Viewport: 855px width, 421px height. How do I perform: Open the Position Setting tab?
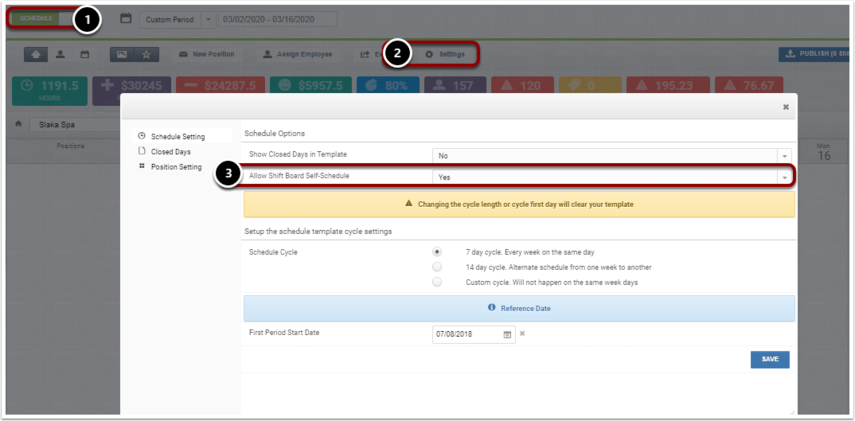[176, 167]
